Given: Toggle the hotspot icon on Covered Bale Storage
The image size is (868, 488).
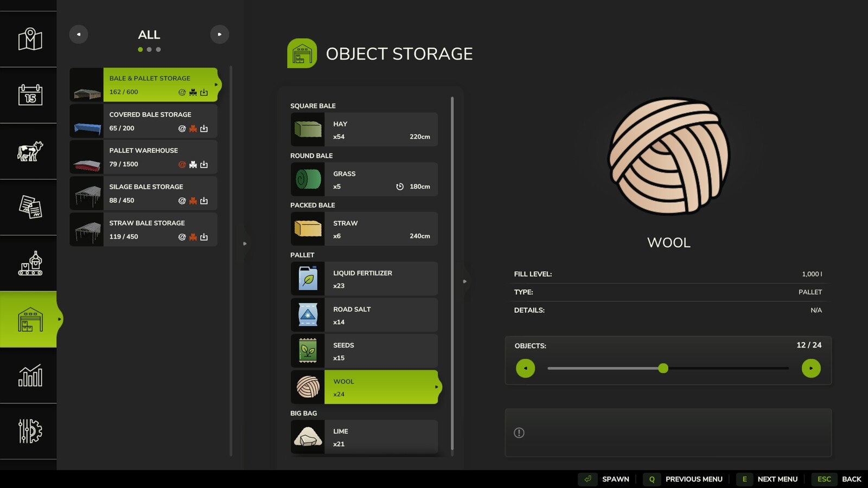Looking at the screenshot, I should click(183, 129).
